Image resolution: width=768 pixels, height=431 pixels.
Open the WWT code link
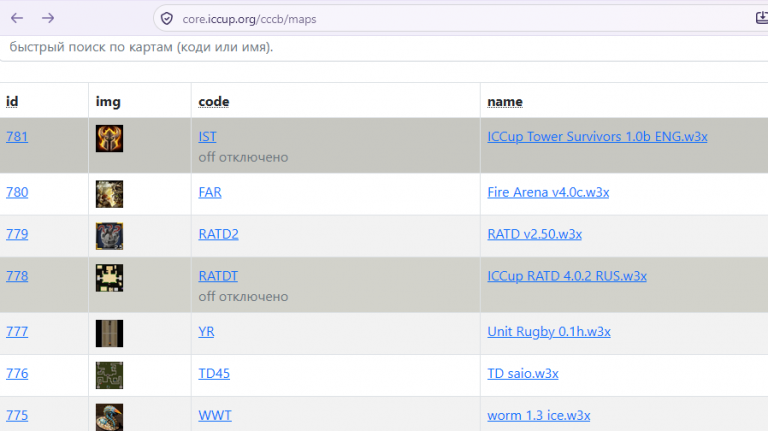pos(215,415)
